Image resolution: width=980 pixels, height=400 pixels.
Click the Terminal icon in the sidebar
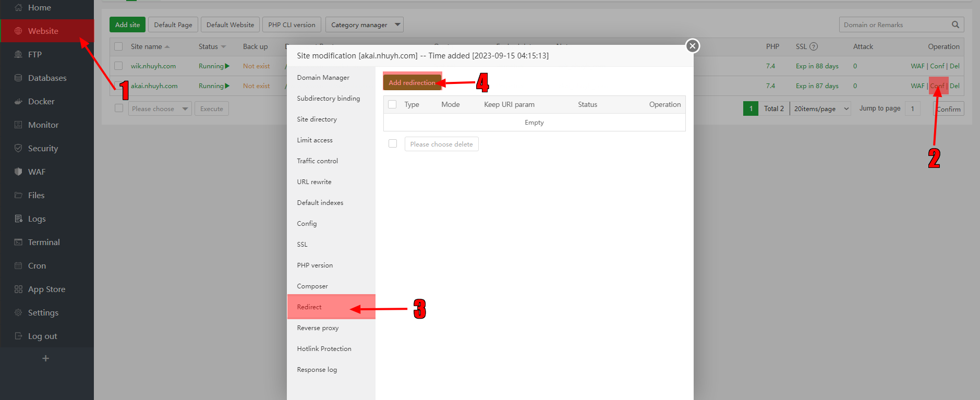pyautogui.click(x=18, y=243)
